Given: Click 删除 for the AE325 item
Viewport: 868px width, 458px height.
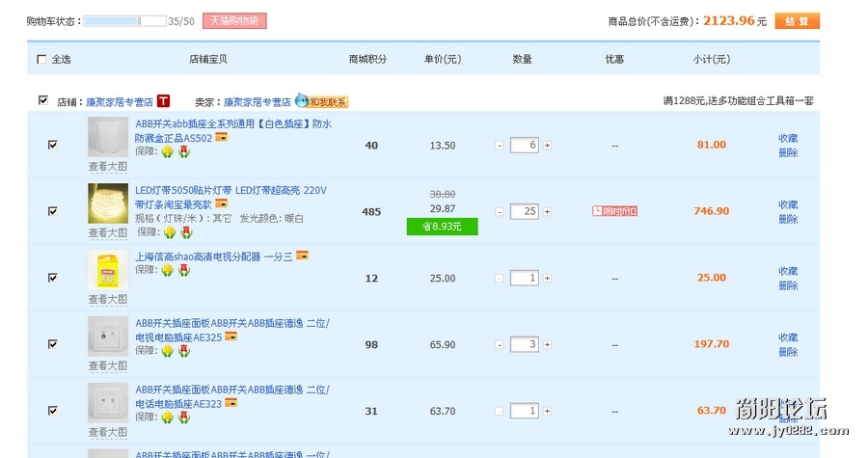Looking at the screenshot, I should pos(788,352).
